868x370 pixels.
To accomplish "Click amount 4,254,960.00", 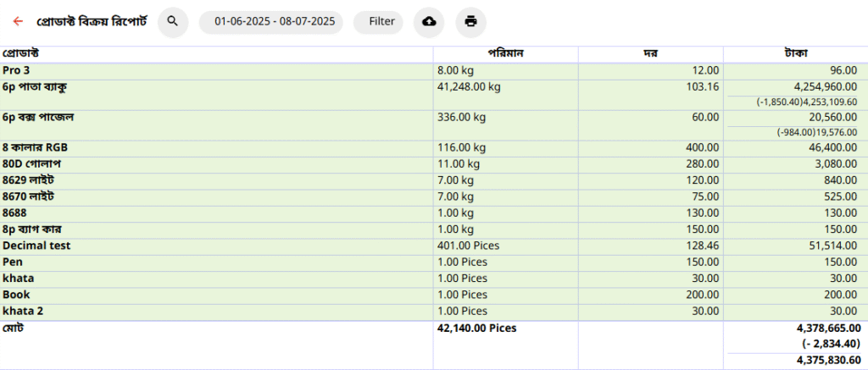I will coord(827,87).
